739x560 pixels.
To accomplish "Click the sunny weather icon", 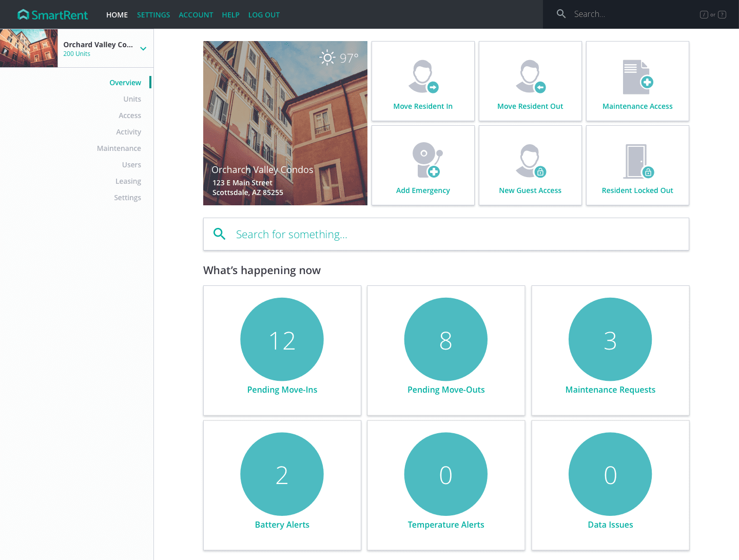I will coord(327,57).
